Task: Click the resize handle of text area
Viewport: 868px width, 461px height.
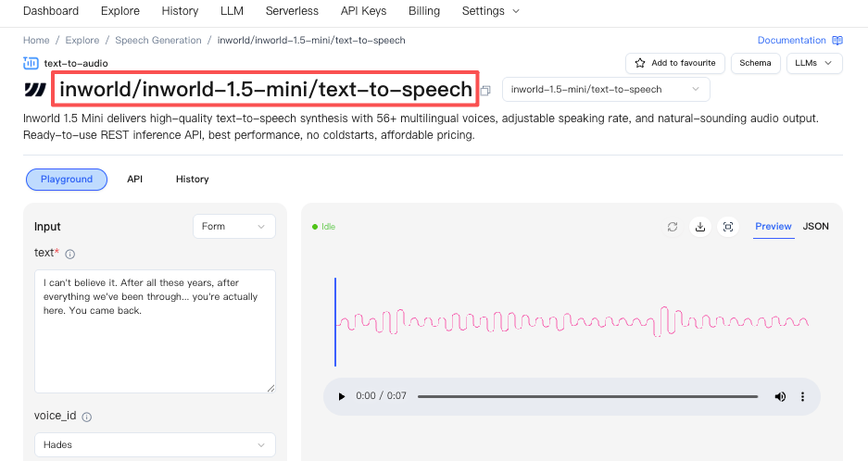Action: (x=270, y=389)
